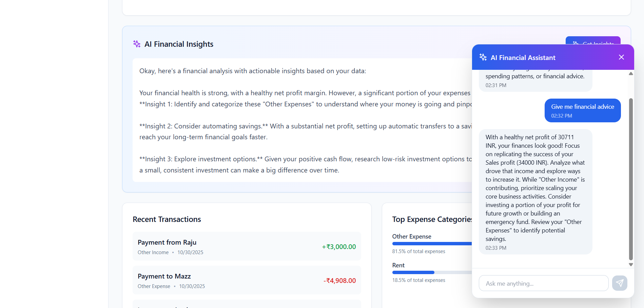Click the chat scrollbar up arrow
644x308 pixels.
click(631, 74)
